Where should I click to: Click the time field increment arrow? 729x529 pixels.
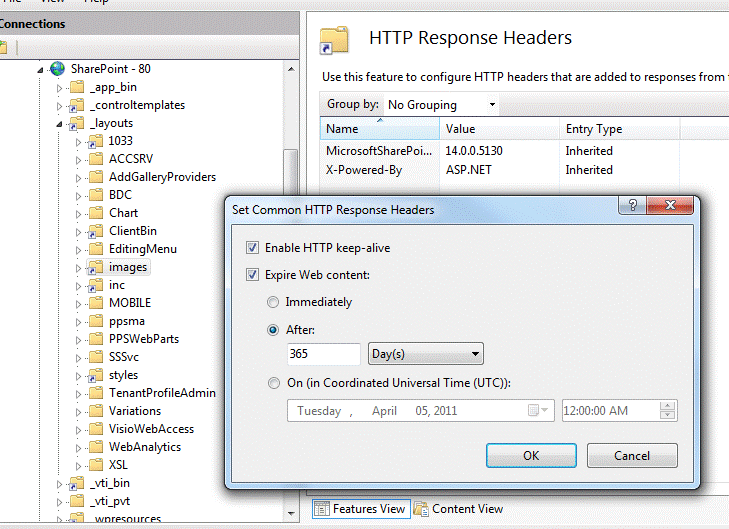pos(667,406)
